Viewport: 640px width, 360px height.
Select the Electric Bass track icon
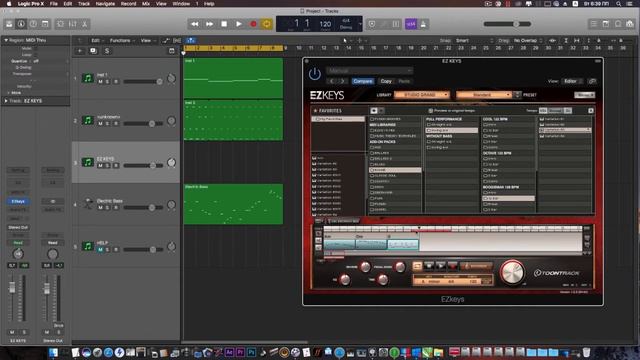click(x=88, y=203)
